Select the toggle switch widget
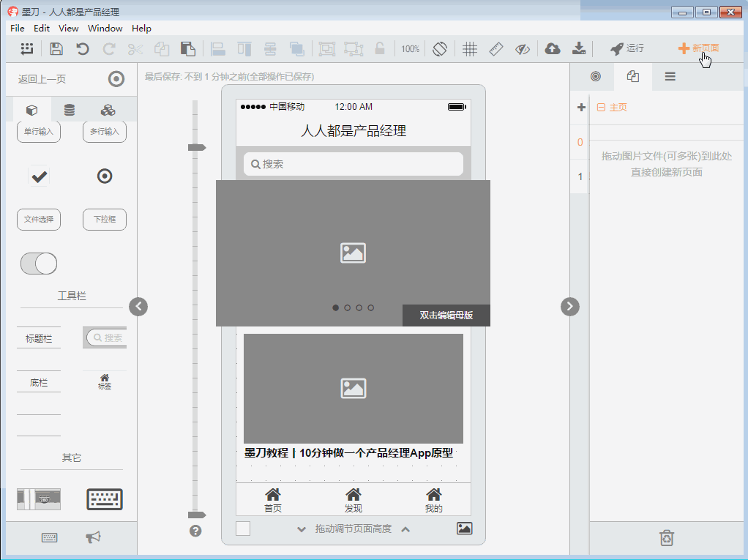Screen dimensions: 748x560 pyautogui.click(x=39, y=264)
